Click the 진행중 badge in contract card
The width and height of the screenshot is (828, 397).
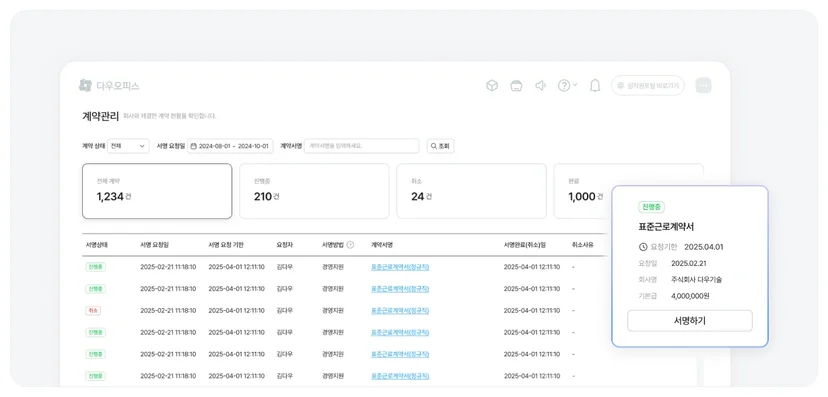click(x=651, y=207)
